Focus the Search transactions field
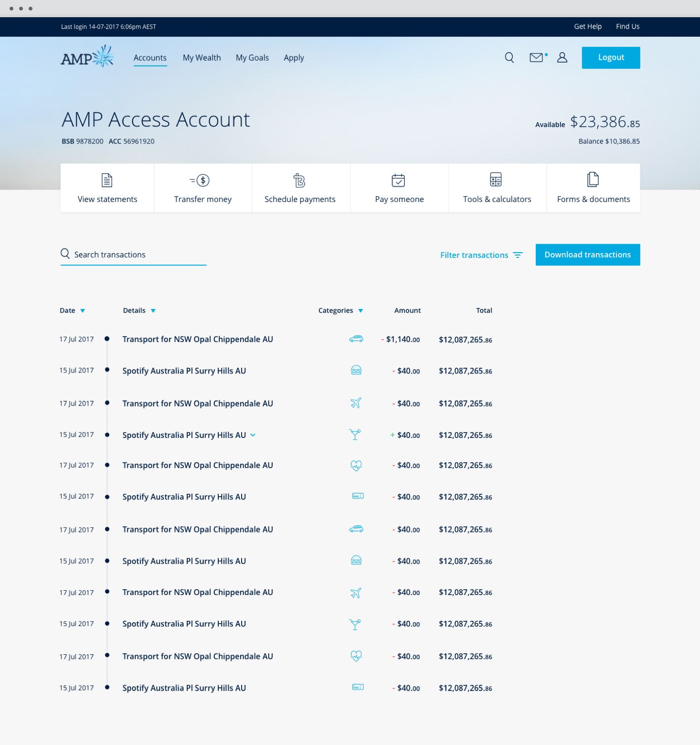This screenshot has width=700, height=745. coord(134,255)
